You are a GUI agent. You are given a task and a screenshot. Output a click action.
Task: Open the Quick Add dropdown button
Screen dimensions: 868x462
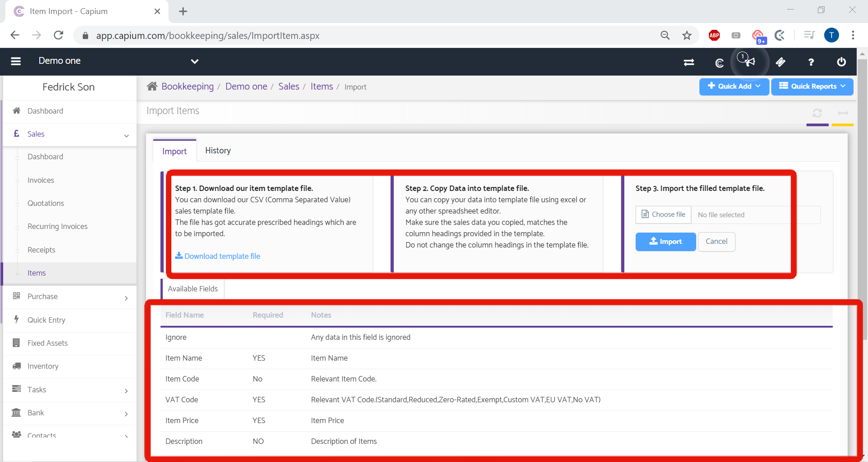coord(734,86)
